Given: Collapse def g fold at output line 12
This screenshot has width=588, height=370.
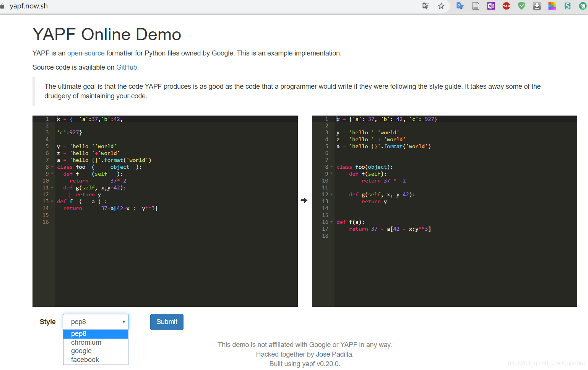Looking at the screenshot, I should pos(332,194).
